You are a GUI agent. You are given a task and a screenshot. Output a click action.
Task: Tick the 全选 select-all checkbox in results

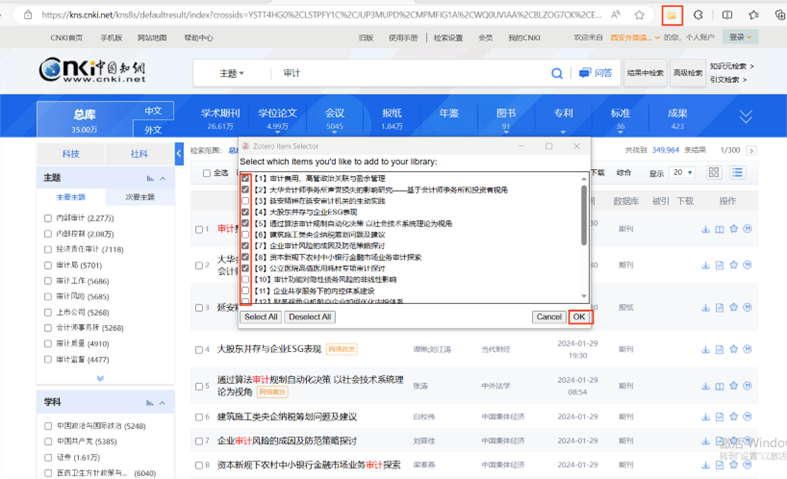click(206, 173)
